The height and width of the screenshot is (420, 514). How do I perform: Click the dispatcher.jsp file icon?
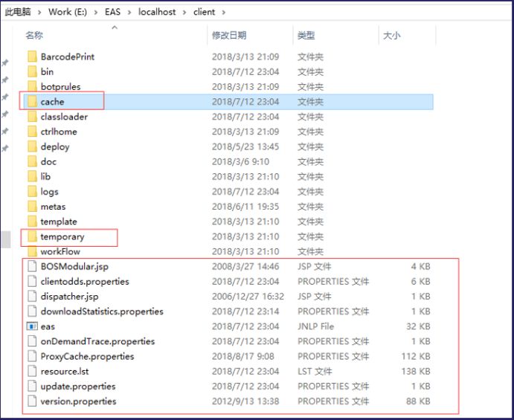[32, 297]
